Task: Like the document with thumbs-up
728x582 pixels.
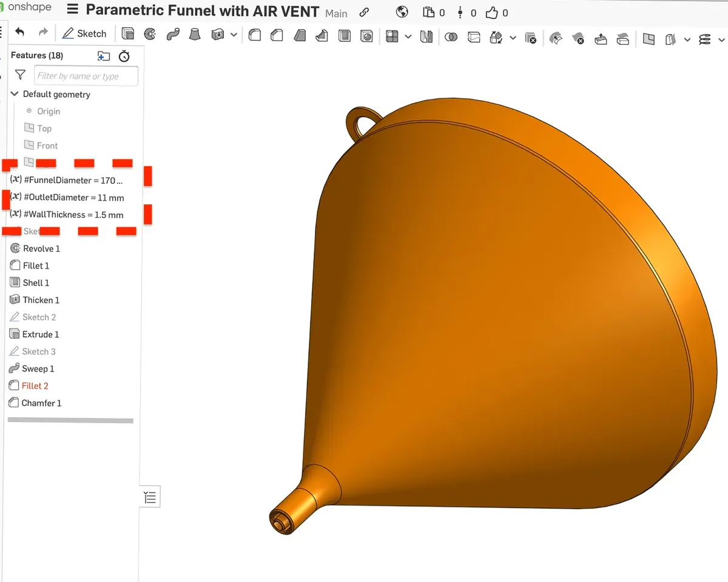Action: [492, 12]
